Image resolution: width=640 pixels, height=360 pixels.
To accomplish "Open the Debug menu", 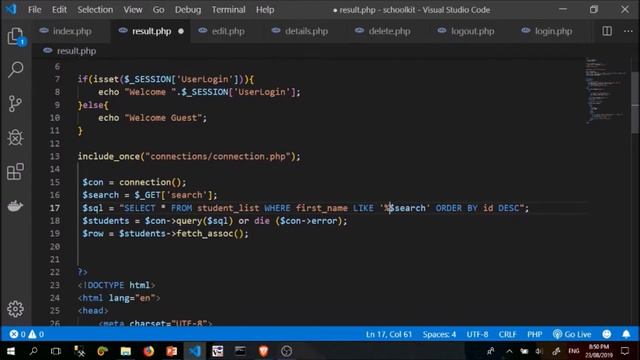I will (x=188, y=9).
